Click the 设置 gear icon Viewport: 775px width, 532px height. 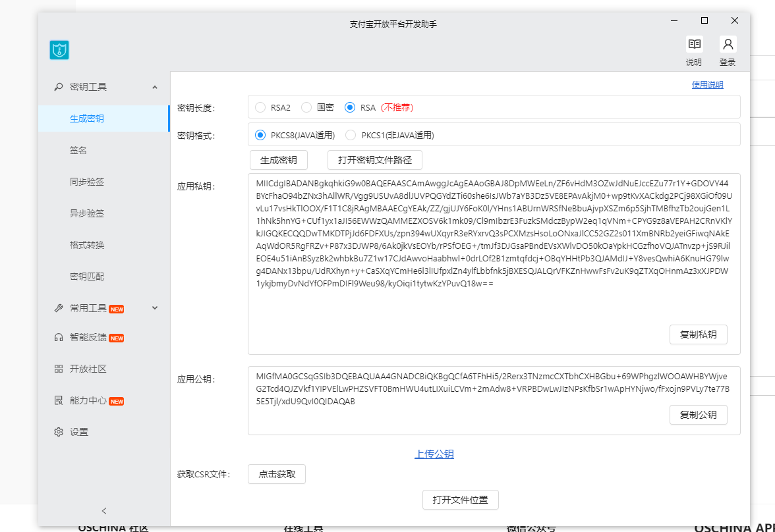click(58, 432)
